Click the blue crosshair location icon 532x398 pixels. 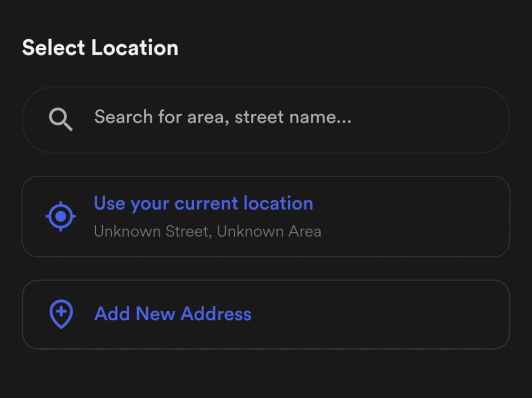[x=61, y=216]
